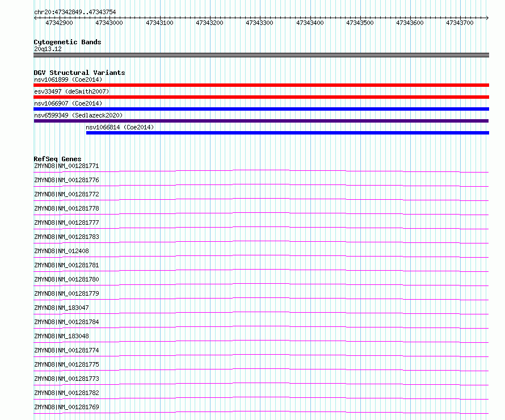Viewport: 505px width, 420px height.
Task: Select transcript ZMYND8|NM_001281784
Action: [x=66, y=322]
